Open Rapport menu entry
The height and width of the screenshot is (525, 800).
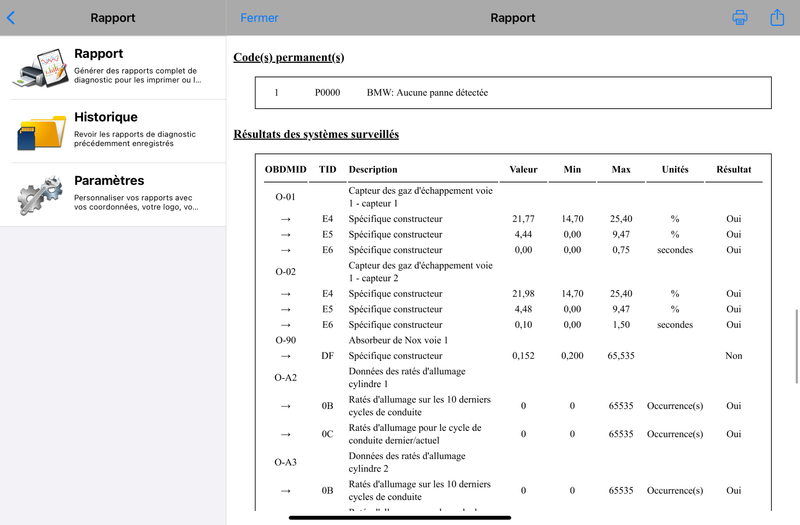tap(113, 67)
